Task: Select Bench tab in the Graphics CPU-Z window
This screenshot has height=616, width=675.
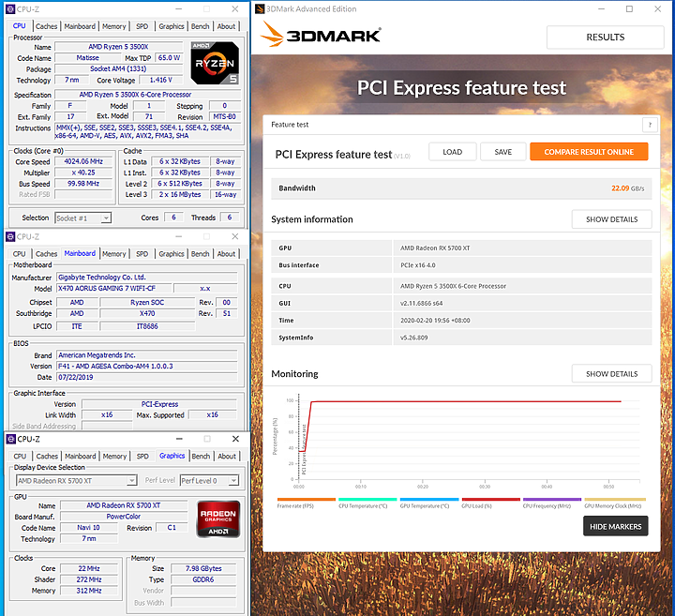Action: pos(201,457)
